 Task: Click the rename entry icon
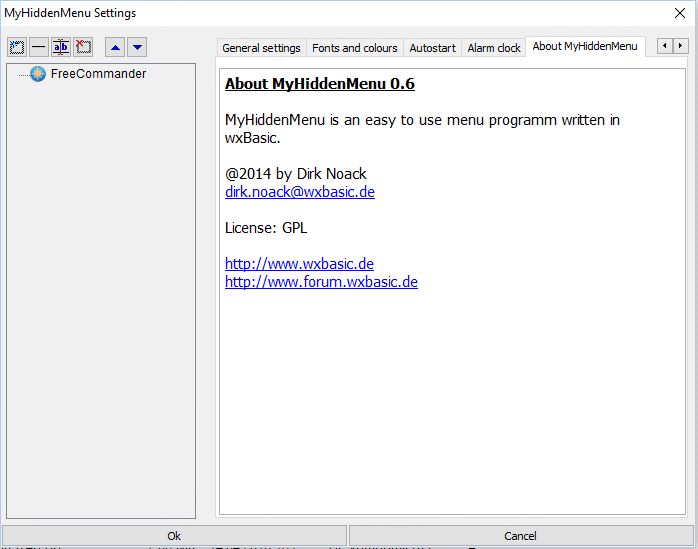tap(60, 47)
